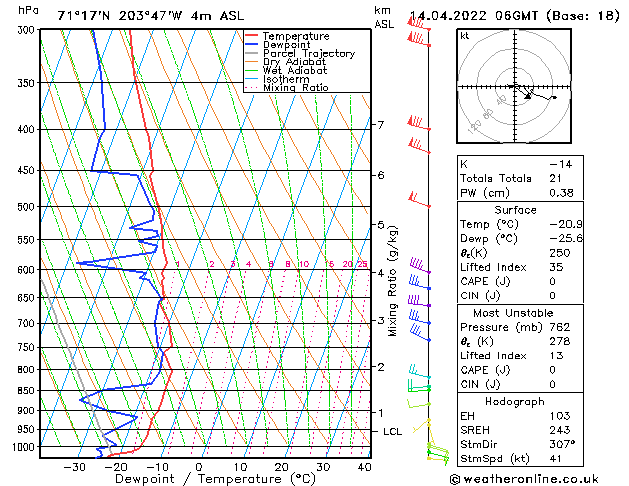Click the '0' temperature axis label
Screen dimensions: 629x486
(199, 467)
